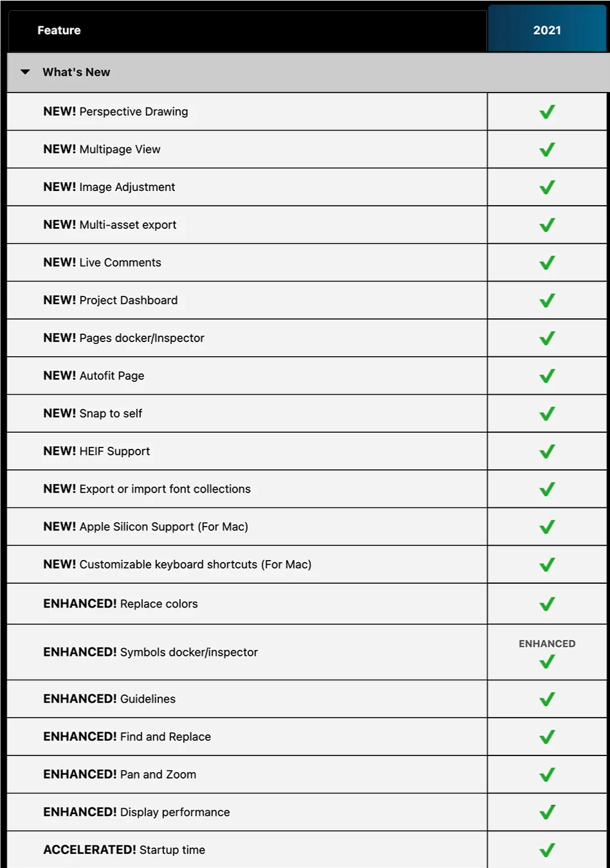
Task: Collapse the What's New section triangle
Action: coord(25,72)
